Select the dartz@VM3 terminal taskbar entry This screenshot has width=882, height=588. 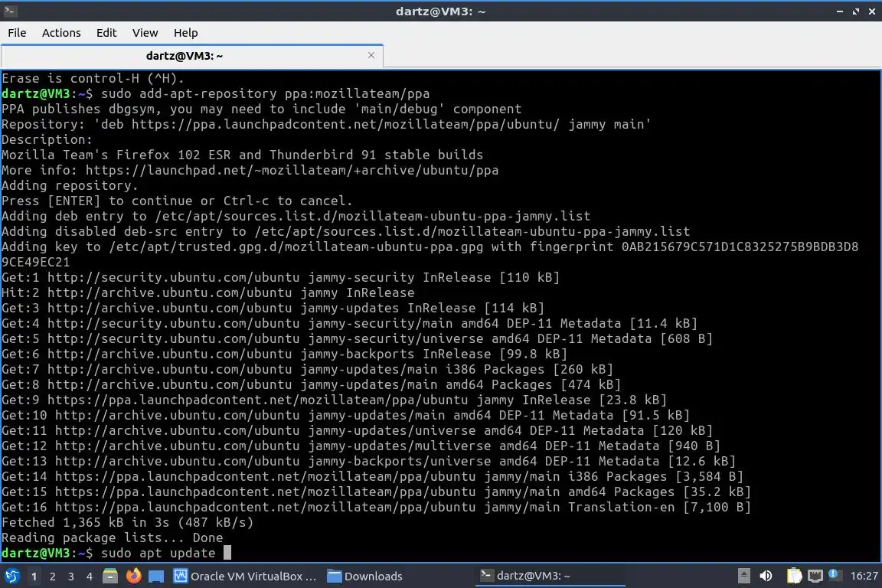[550, 576]
